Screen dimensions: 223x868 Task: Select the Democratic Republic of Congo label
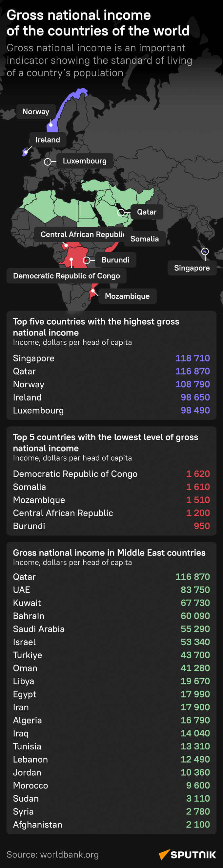coord(67,276)
